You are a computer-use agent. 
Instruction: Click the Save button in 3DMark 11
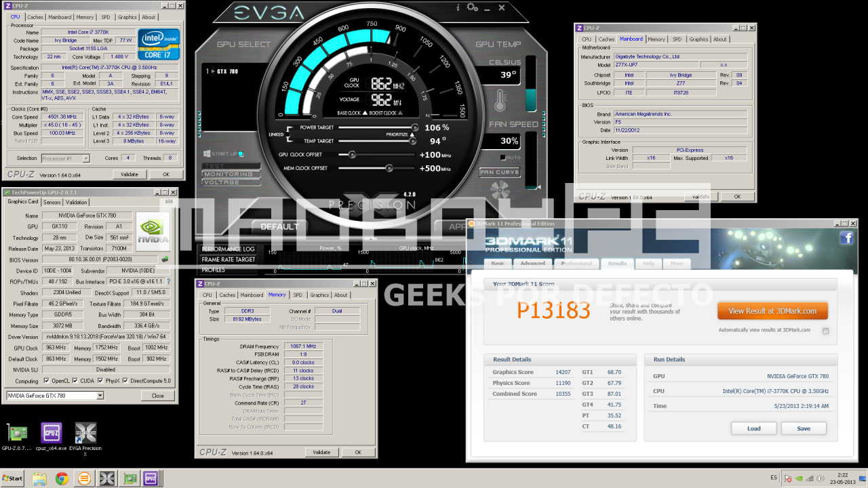click(x=804, y=428)
